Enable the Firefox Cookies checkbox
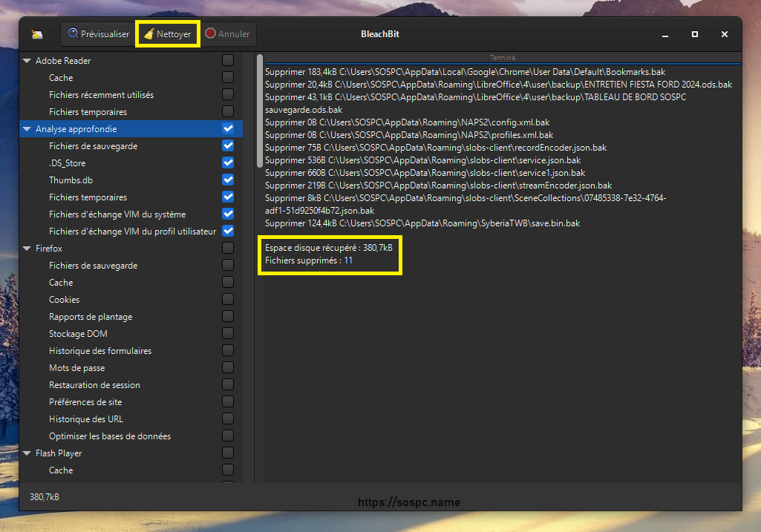The height and width of the screenshot is (532, 761). coord(228,300)
